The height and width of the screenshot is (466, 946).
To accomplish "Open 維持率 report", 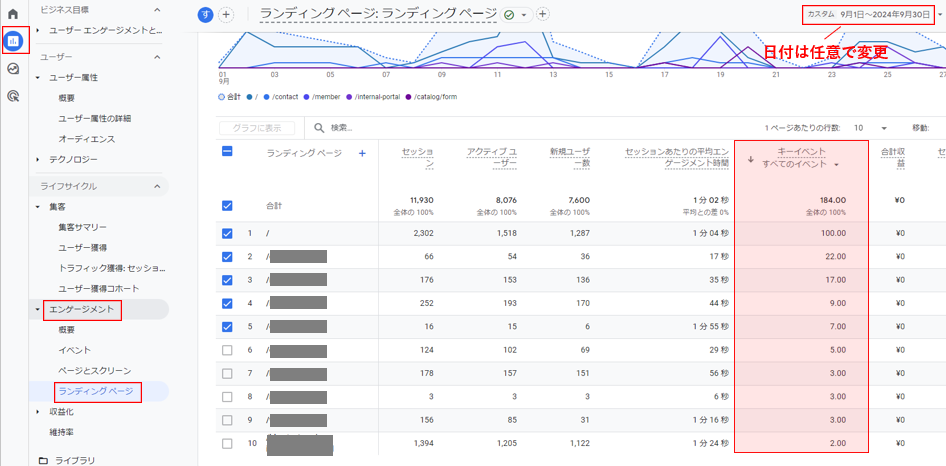I will 62,432.
